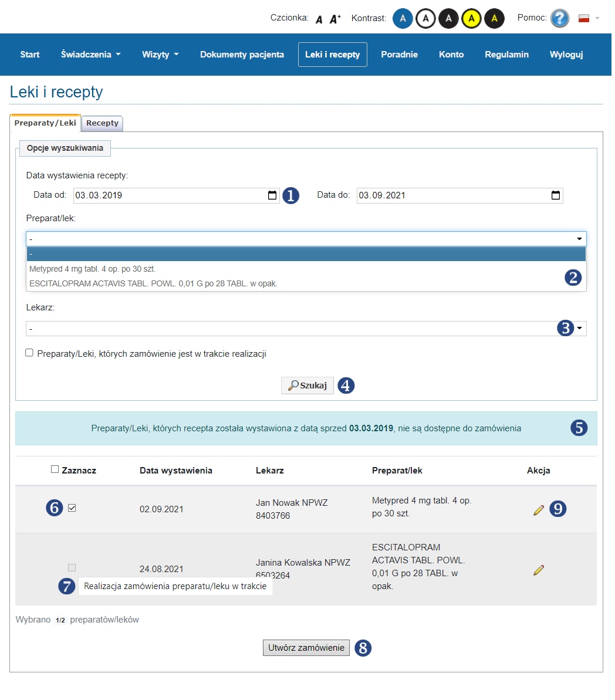Open the Świadczenia menu
This screenshot has height=700, width=615.
(90, 55)
